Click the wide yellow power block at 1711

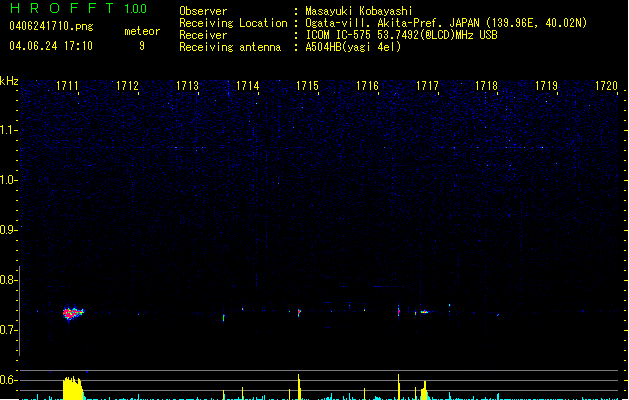tap(73, 388)
